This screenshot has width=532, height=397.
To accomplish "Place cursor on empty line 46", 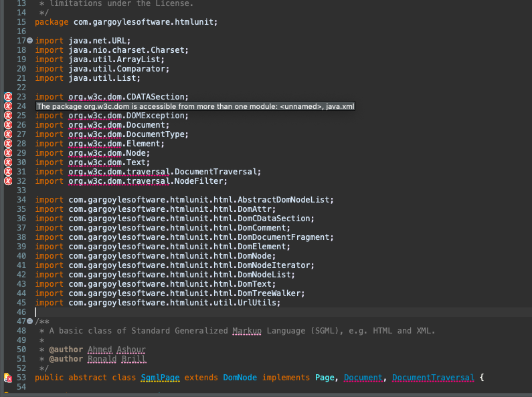I will (134, 312).
